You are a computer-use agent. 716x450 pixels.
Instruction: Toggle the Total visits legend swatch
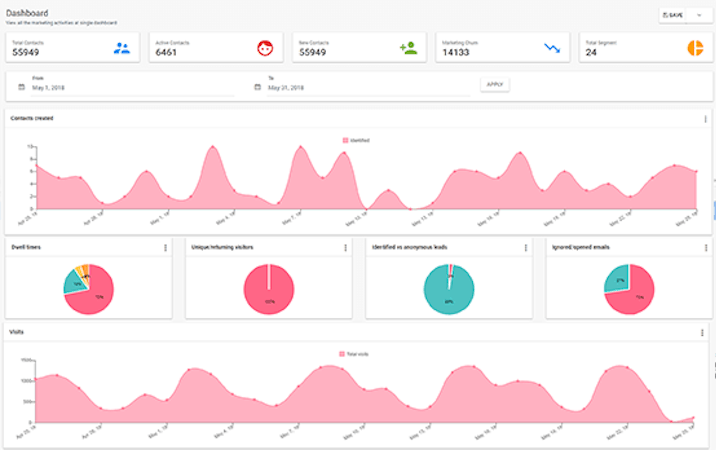pyautogui.click(x=342, y=354)
